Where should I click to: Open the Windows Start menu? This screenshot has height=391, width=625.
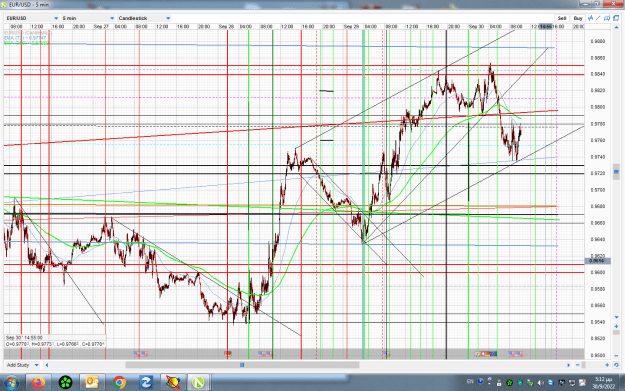pos(11,383)
